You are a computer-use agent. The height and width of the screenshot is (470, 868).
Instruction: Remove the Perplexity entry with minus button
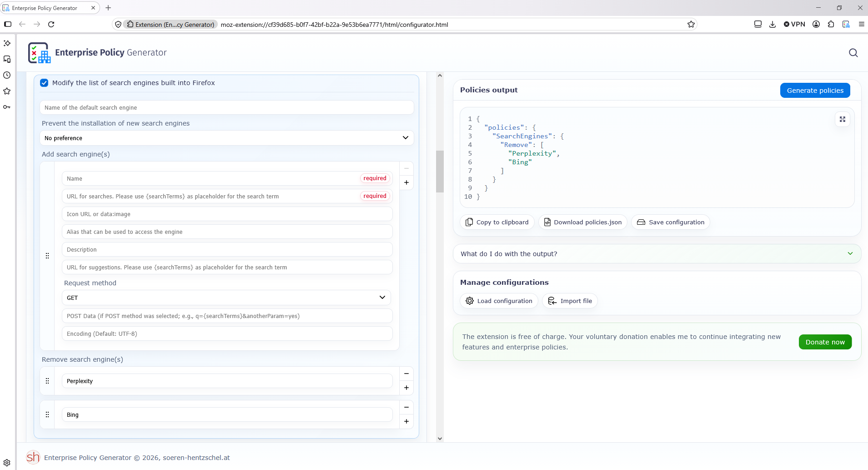(x=406, y=374)
